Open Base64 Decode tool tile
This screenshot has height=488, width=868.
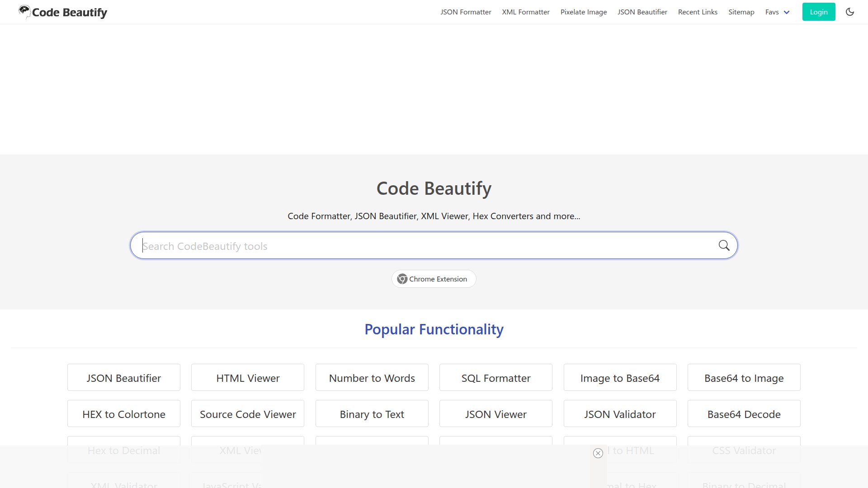pyautogui.click(x=744, y=413)
